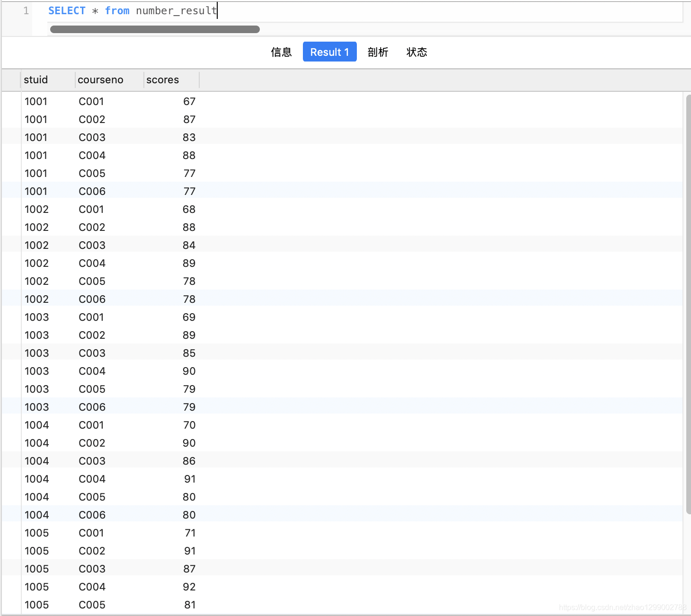Select score 69 in the results

[x=189, y=317]
